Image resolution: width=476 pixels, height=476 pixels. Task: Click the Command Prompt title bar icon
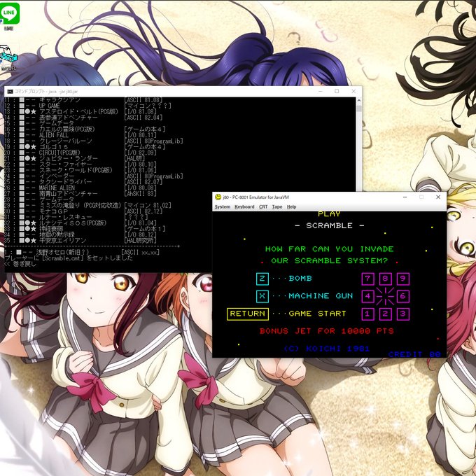click(x=10, y=92)
